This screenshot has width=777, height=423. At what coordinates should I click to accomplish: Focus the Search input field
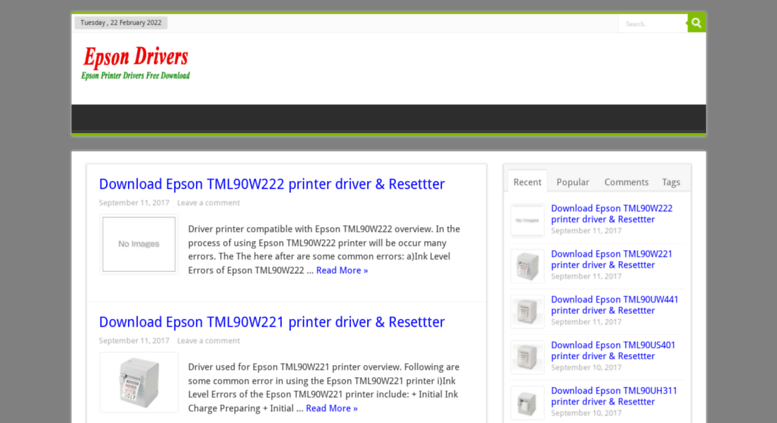[653, 23]
